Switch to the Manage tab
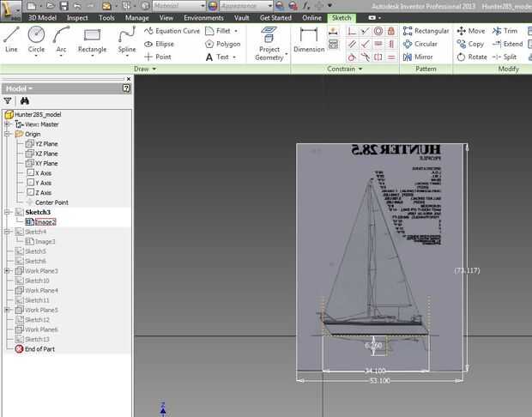 click(136, 18)
